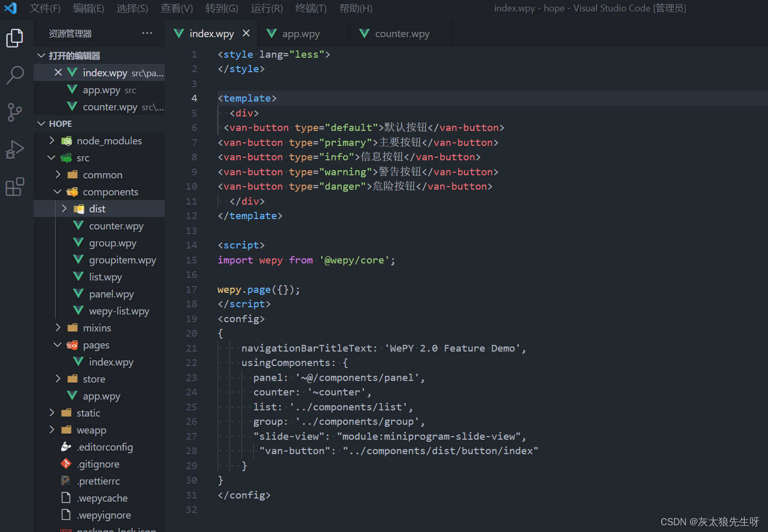Click the .wepyignore file icon
This screenshot has height=532, width=768.
click(66, 515)
